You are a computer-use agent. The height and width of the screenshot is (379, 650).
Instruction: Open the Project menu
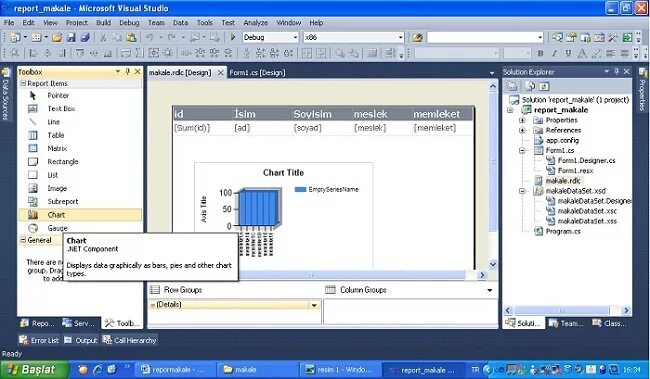click(x=77, y=23)
